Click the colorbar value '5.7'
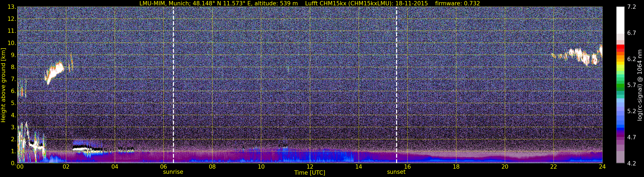Viewport: 644px width, 177px height. click(x=632, y=85)
